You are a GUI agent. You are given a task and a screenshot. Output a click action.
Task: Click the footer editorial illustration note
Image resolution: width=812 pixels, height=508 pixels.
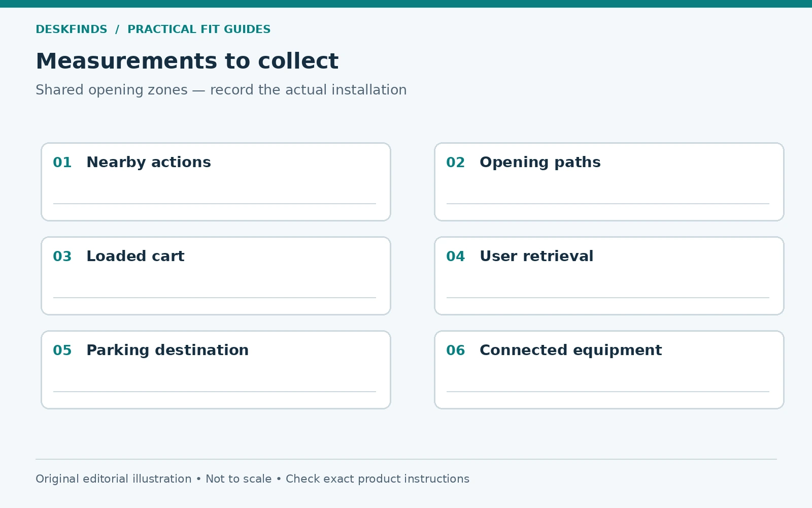252,479
